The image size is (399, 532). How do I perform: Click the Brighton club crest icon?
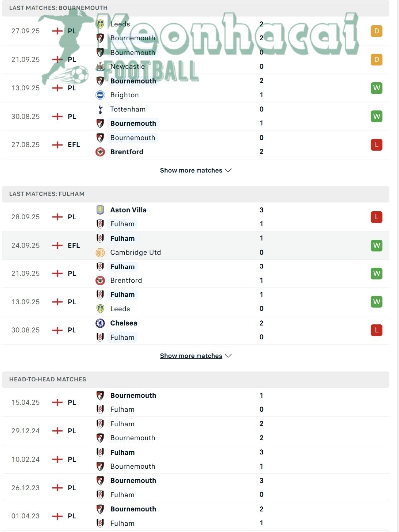coord(100,95)
